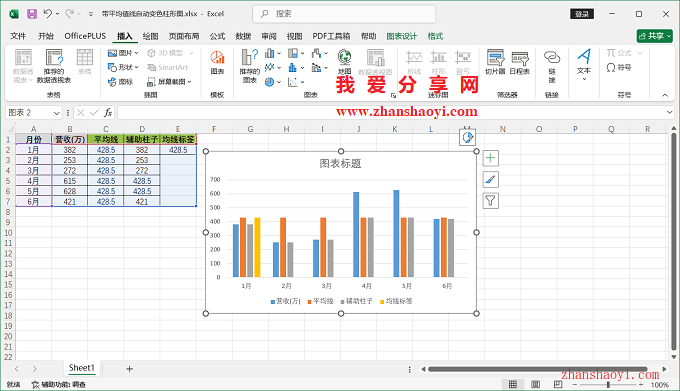
Task: Expand the Name Box dropdown arrow
Action: [x=56, y=113]
